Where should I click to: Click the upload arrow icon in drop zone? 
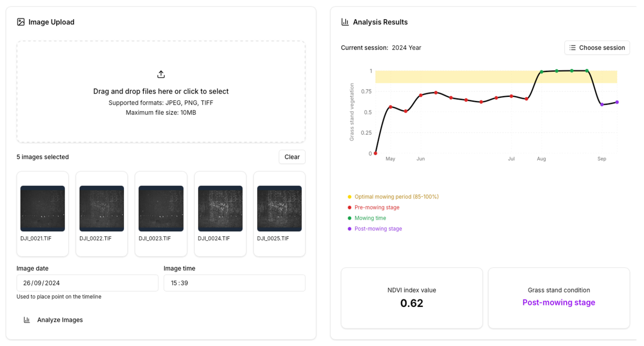[x=161, y=74]
